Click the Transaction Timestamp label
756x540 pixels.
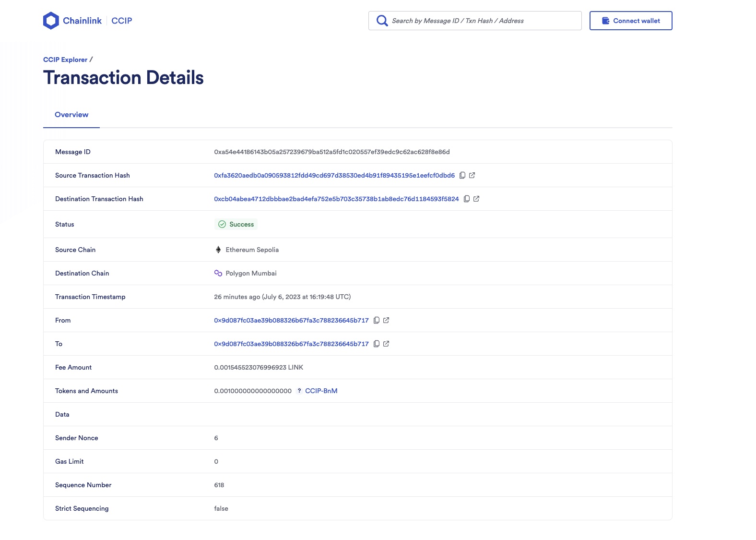90,297
